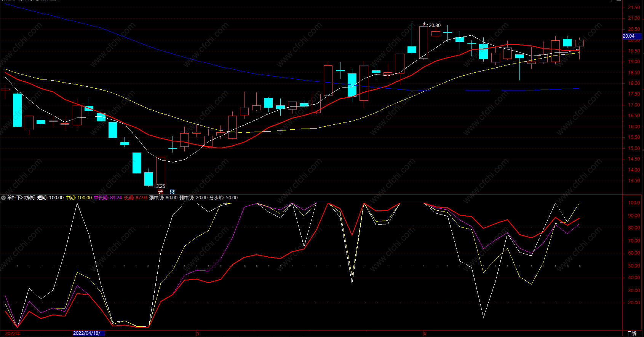Click the magenta 中长期: 83.24 value
Viewport: 644px width, 337px height.
point(108,198)
